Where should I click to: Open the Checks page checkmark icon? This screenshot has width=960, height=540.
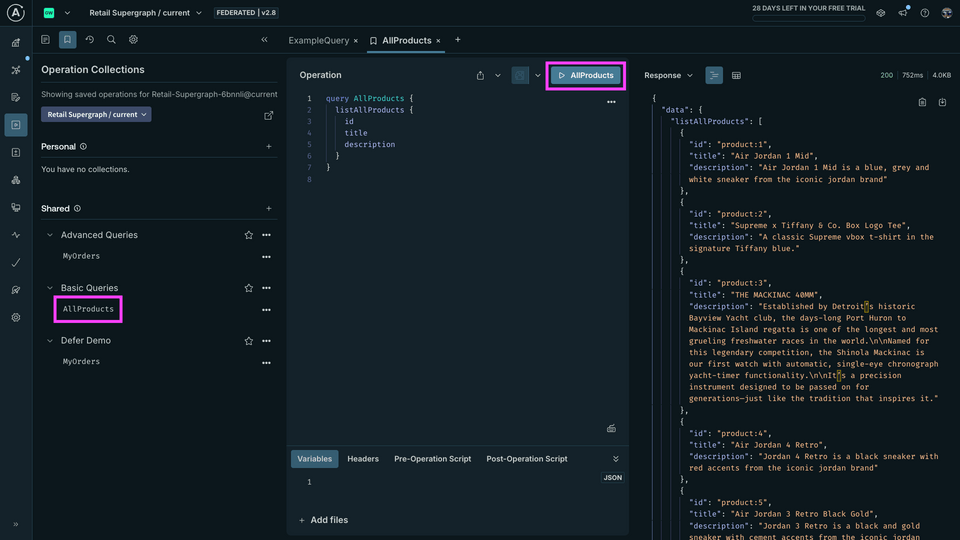16,263
